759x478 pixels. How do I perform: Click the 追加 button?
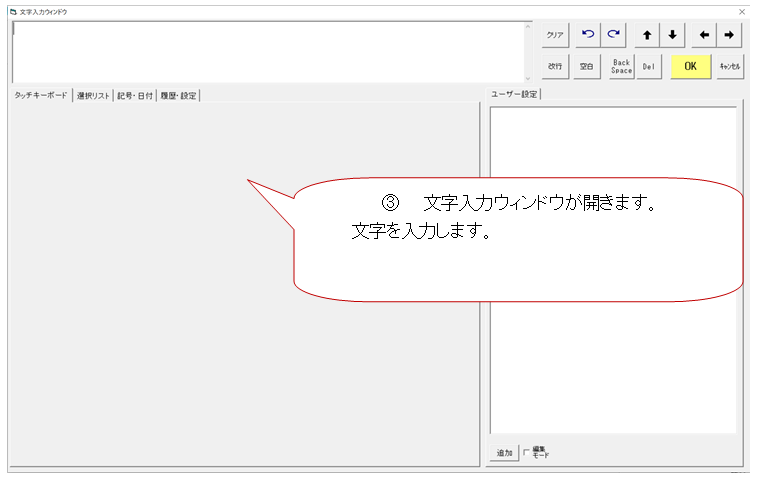504,453
